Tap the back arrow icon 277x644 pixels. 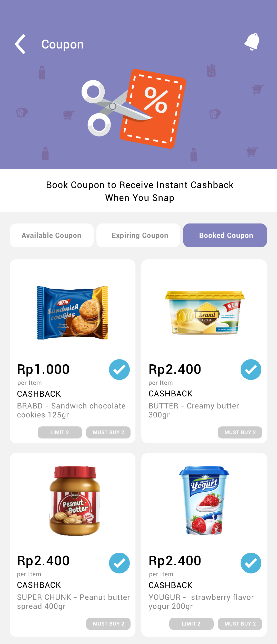tap(20, 44)
